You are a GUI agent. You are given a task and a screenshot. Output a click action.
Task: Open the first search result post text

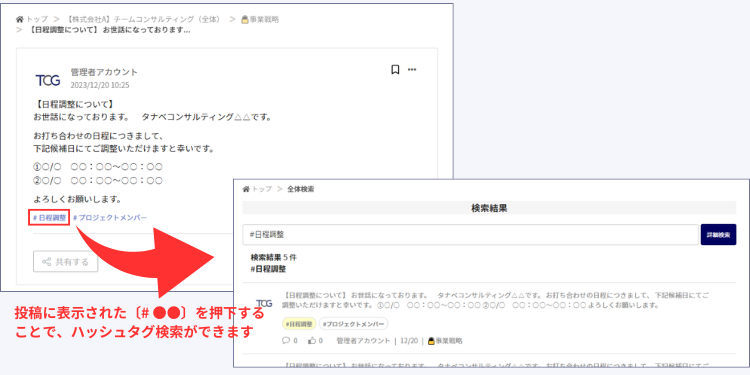(x=496, y=300)
